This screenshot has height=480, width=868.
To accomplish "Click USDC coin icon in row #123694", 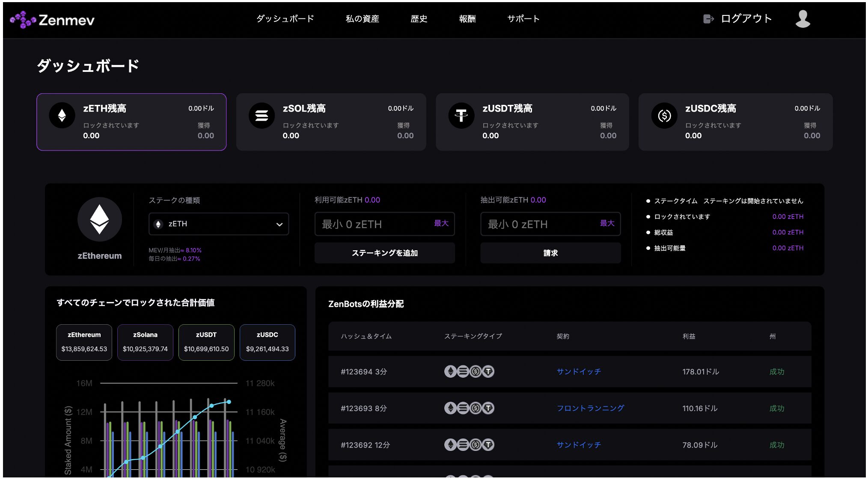I will pos(476,371).
